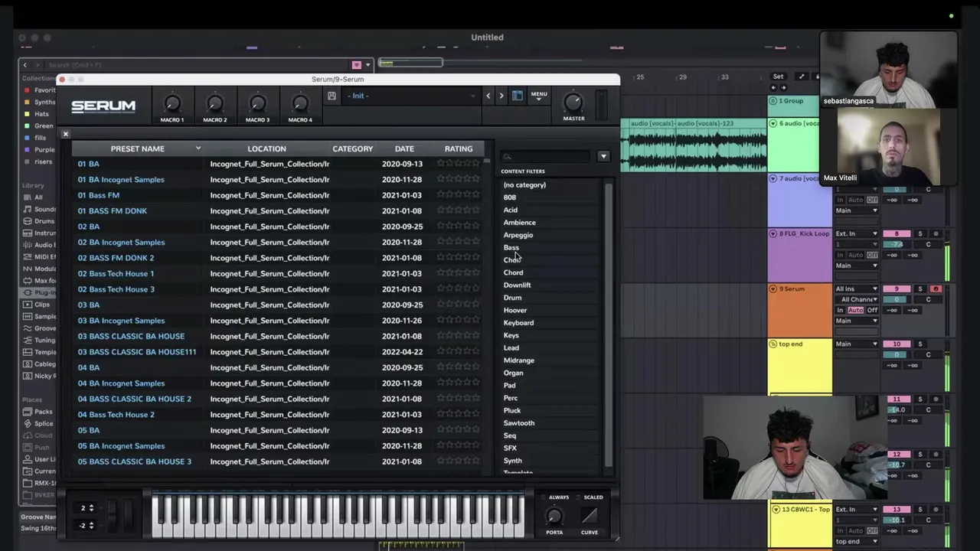Sort presets by the DATE column
The width and height of the screenshot is (980, 551).
(x=404, y=148)
